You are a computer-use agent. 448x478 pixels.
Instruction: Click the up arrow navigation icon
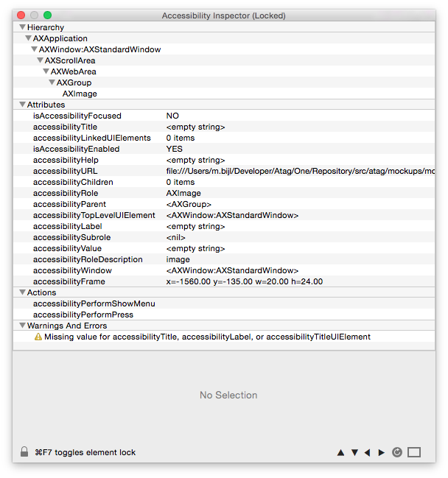[x=340, y=452]
